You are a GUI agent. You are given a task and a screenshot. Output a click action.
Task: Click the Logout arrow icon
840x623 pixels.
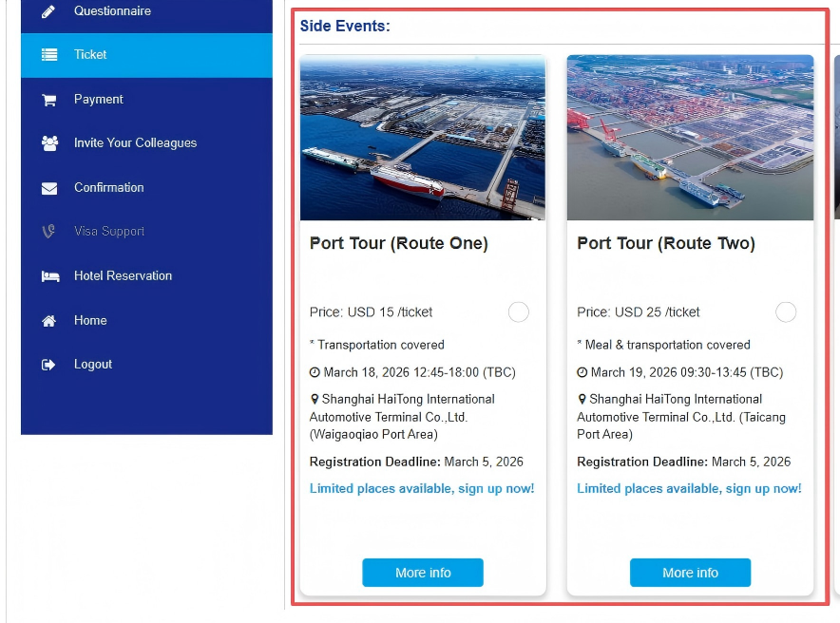49,365
